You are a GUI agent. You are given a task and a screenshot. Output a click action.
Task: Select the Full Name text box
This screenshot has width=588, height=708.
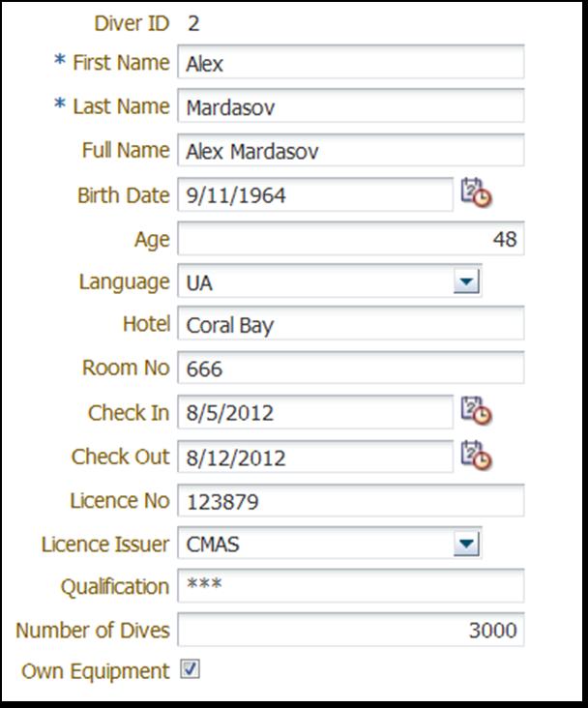(351, 150)
